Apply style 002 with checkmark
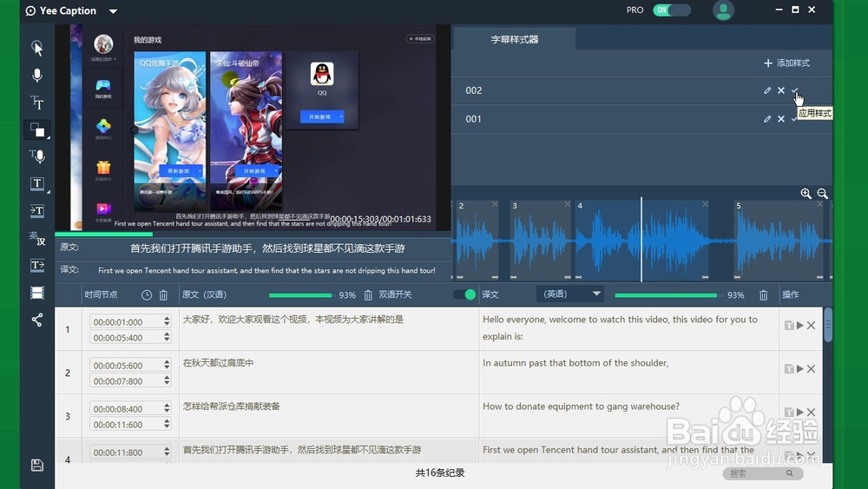The width and height of the screenshot is (868, 489). coord(795,90)
